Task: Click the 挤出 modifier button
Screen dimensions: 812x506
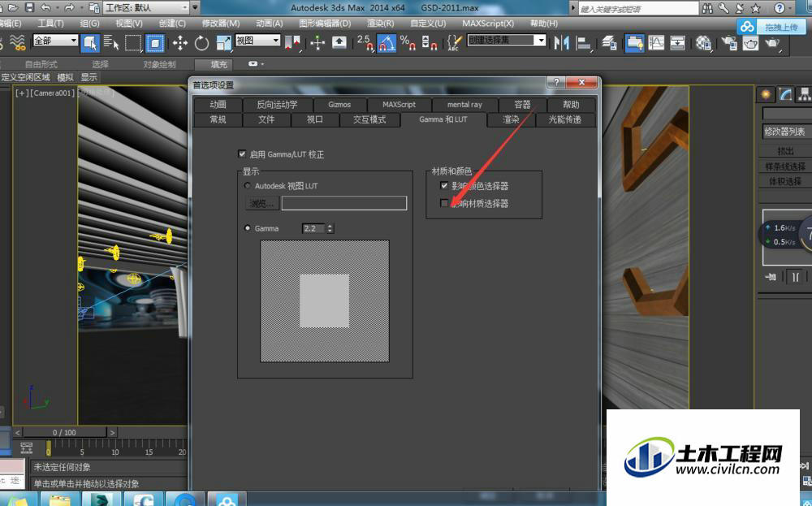Action: coord(785,151)
